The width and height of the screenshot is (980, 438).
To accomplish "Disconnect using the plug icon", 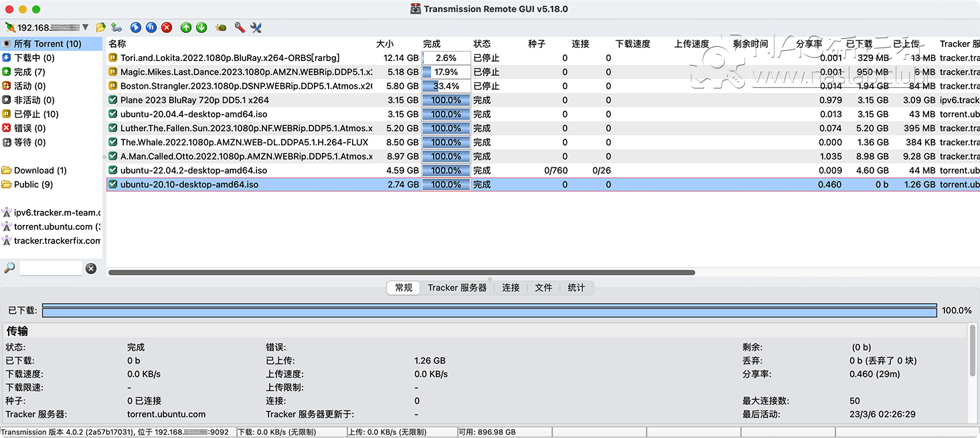I will pyautogui.click(x=10, y=27).
